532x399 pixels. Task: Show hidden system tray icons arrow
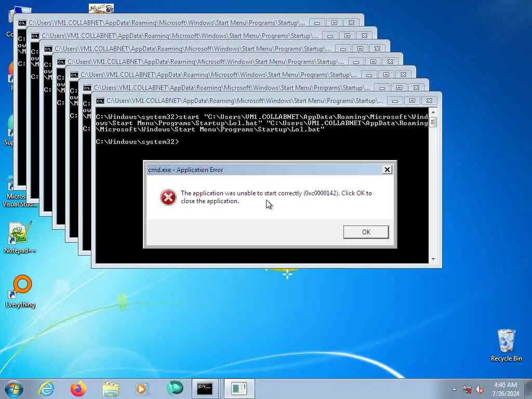[454, 390]
